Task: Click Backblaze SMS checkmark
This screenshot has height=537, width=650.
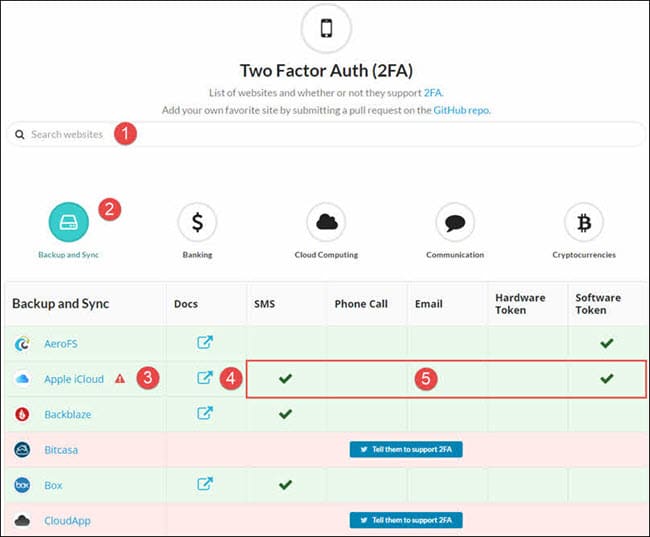Action: point(285,413)
